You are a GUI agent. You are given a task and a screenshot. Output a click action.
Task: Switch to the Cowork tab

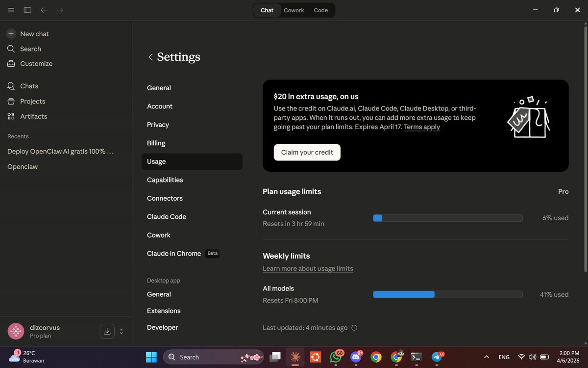tap(294, 10)
